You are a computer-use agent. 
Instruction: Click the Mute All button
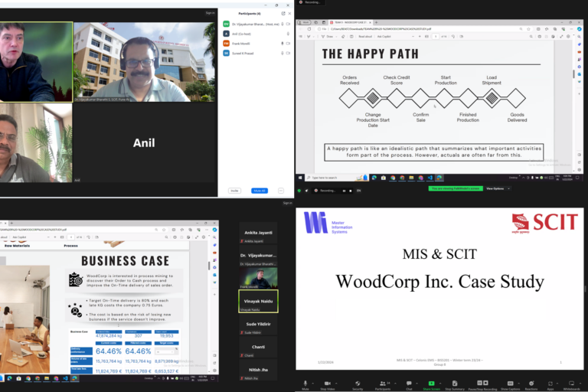point(260,191)
